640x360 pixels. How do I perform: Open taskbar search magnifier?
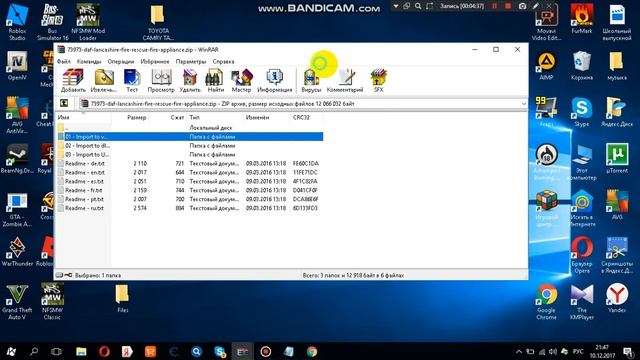pyautogui.click(x=34, y=351)
